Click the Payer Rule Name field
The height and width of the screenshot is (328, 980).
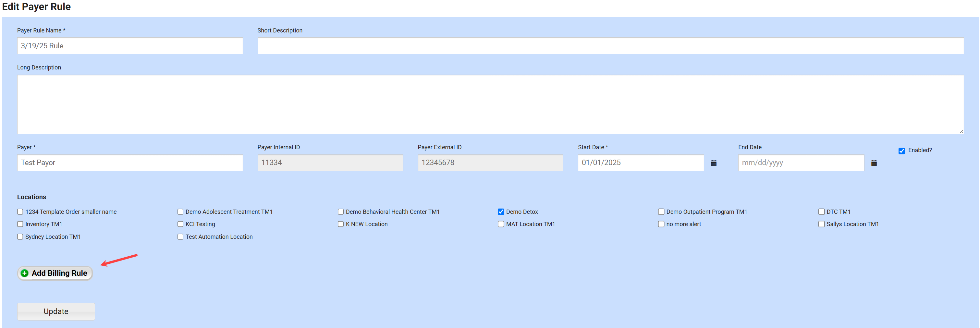[x=129, y=46]
